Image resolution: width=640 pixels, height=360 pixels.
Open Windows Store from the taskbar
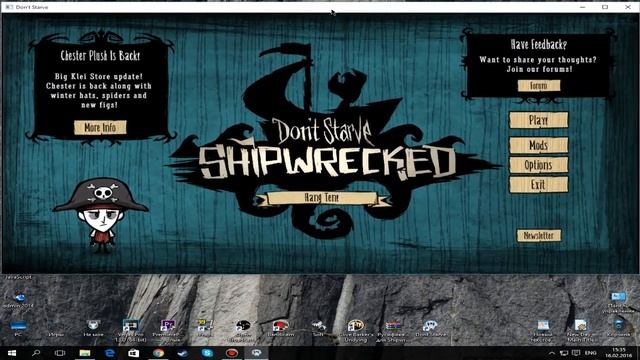(x=134, y=353)
